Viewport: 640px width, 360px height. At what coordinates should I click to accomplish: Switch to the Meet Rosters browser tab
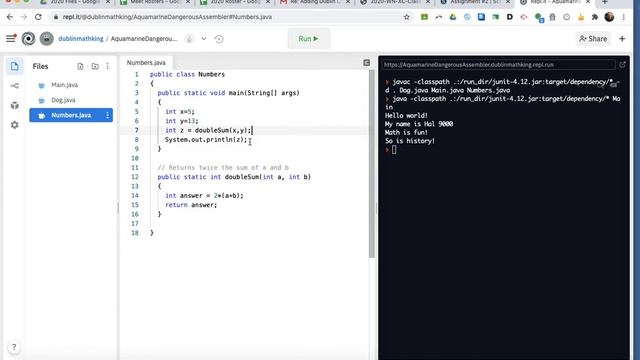[x=153, y=2]
